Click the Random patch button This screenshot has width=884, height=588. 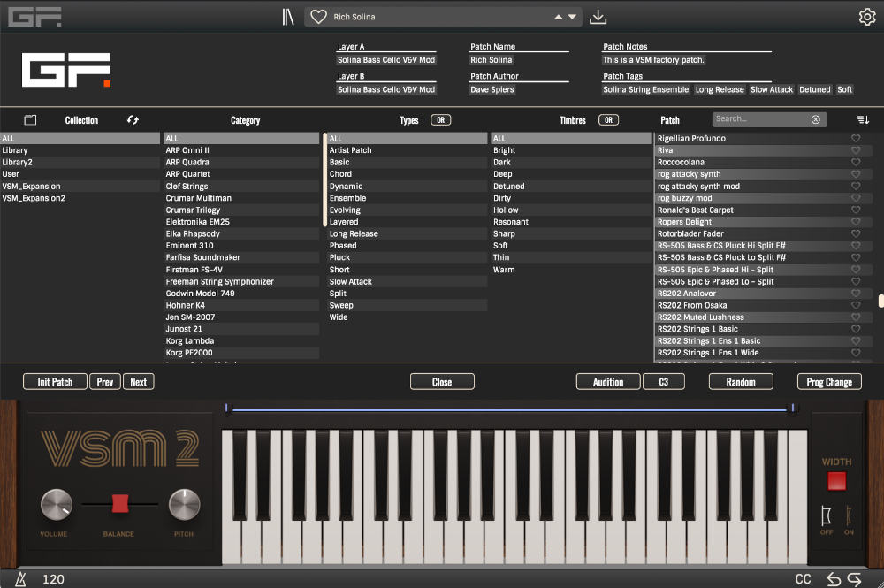(741, 381)
